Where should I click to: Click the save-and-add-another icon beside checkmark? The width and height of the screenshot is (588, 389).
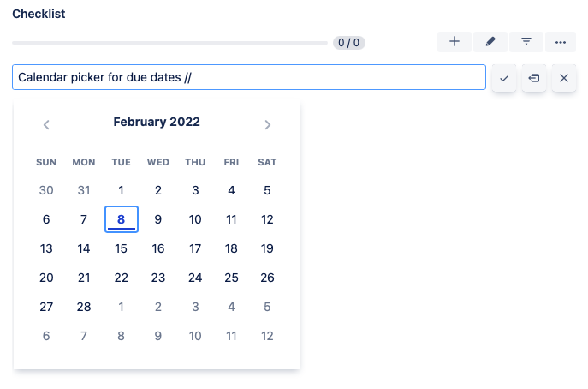click(534, 78)
